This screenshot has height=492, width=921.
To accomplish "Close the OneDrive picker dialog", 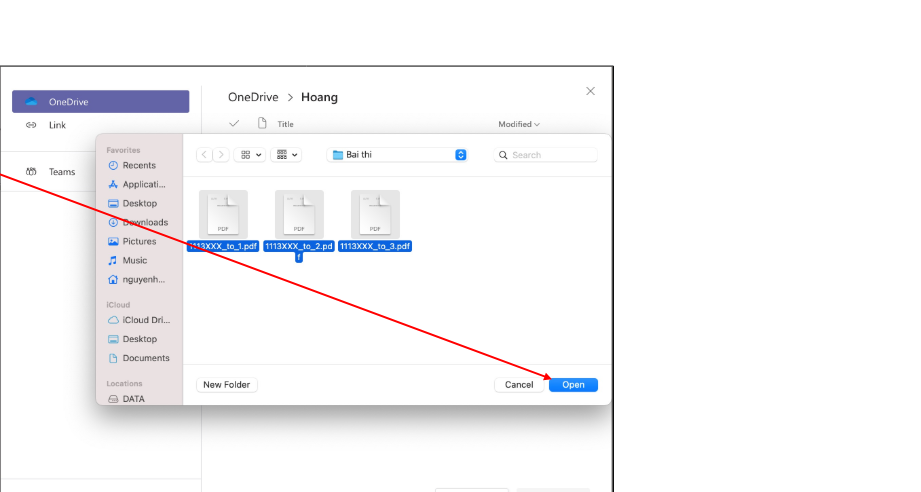I will coord(590,91).
